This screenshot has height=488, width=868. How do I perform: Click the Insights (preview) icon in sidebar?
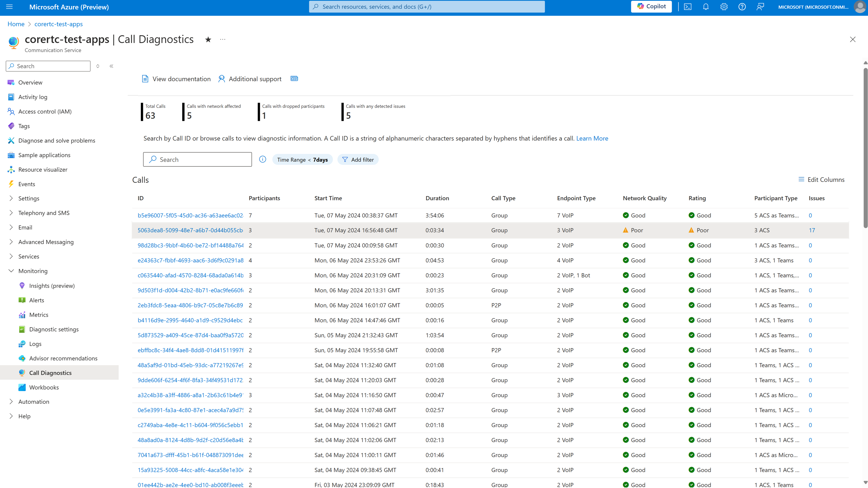21,285
